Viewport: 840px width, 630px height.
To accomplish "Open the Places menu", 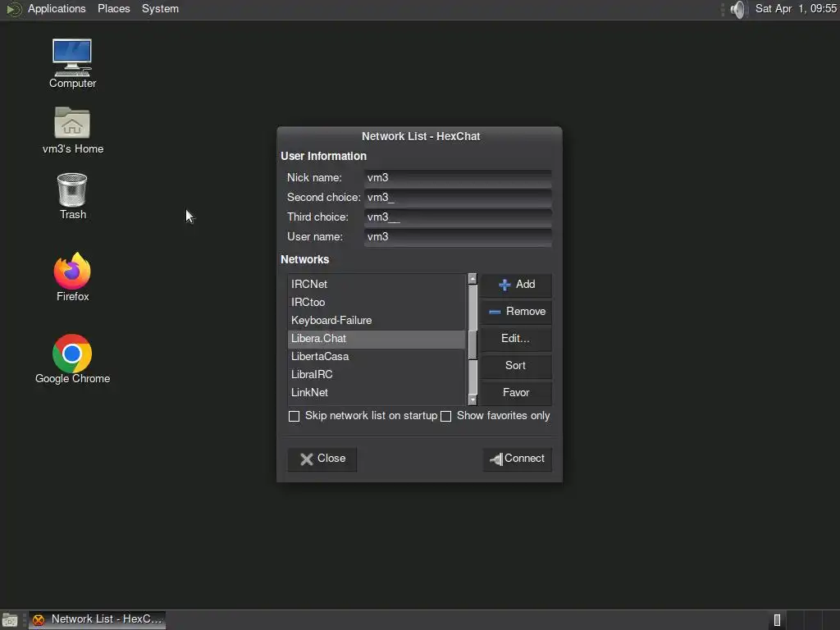I will coord(113,9).
